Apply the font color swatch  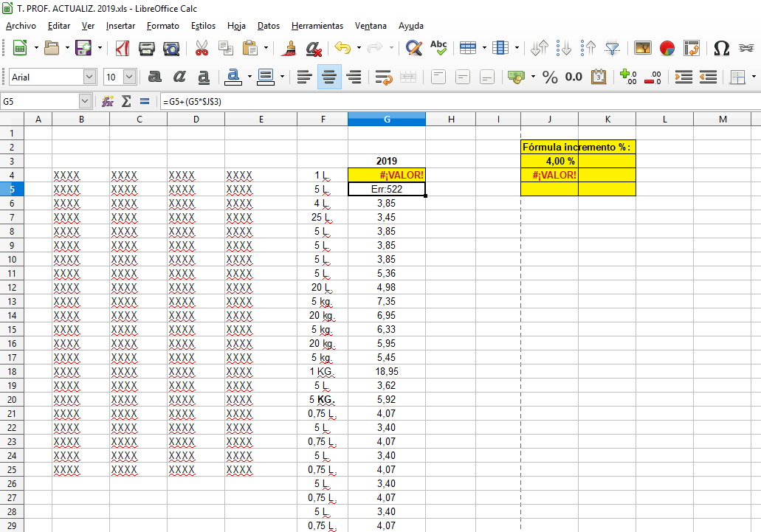tap(233, 77)
